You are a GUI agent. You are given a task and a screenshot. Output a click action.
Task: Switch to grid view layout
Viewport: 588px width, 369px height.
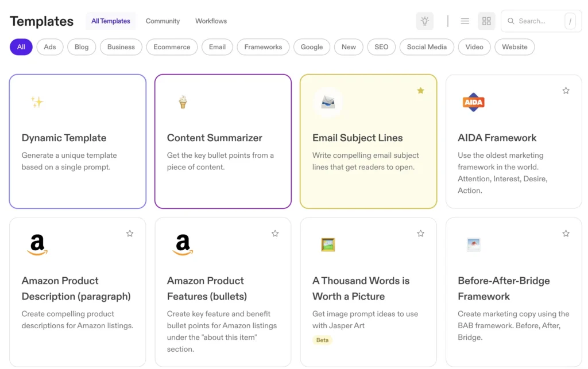[486, 21]
